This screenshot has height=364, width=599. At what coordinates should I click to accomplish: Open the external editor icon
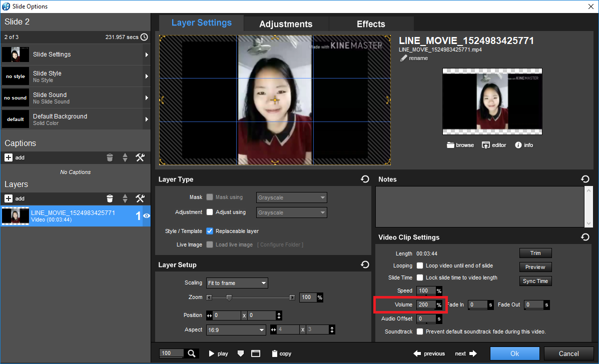485,145
